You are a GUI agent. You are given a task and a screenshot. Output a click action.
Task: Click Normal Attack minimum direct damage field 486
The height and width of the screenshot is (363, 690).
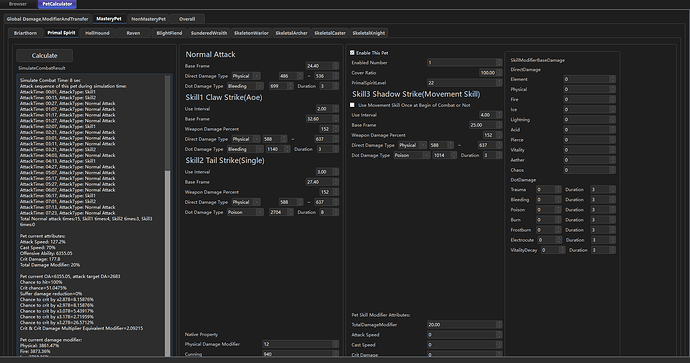(x=291, y=76)
